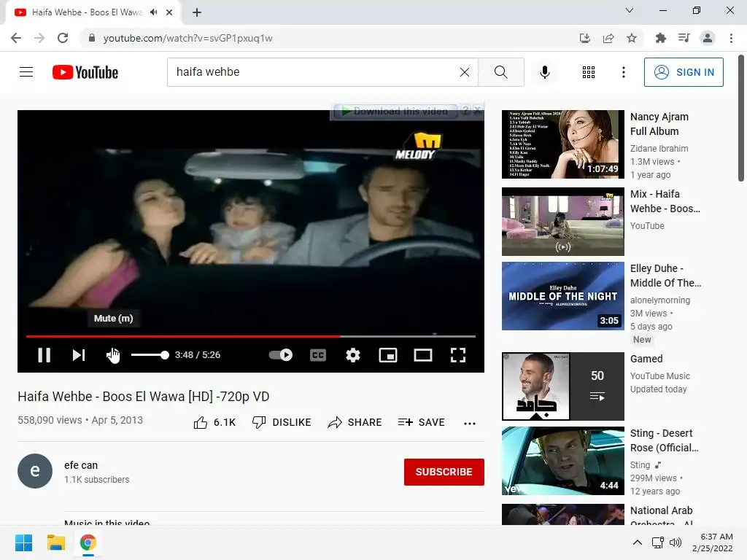Screen dimensions: 747x560
Task: Close the Haifa Wehbe tab
Action: 169,12
